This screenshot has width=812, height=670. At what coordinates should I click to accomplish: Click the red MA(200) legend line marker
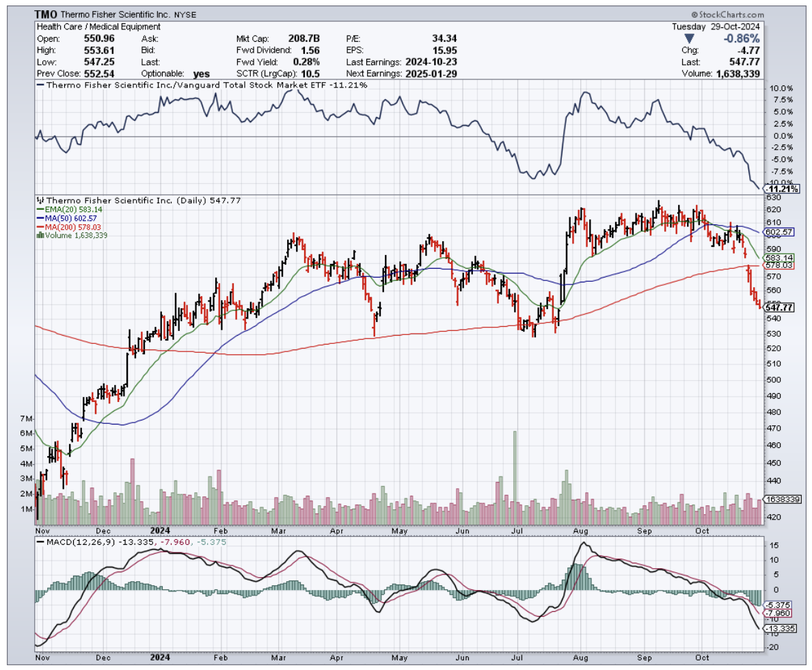[39, 227]
